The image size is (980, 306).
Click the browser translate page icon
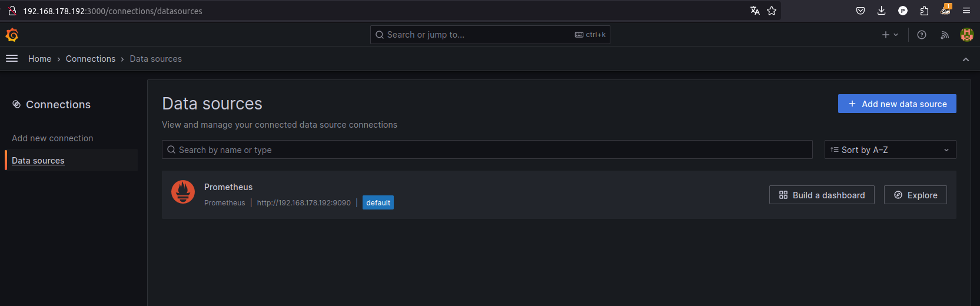coord(755,11)
